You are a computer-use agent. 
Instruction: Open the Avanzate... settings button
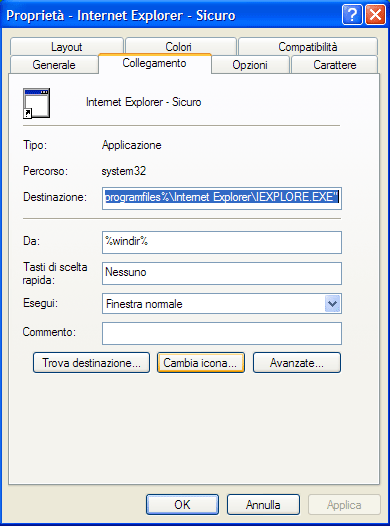(297, 363)
